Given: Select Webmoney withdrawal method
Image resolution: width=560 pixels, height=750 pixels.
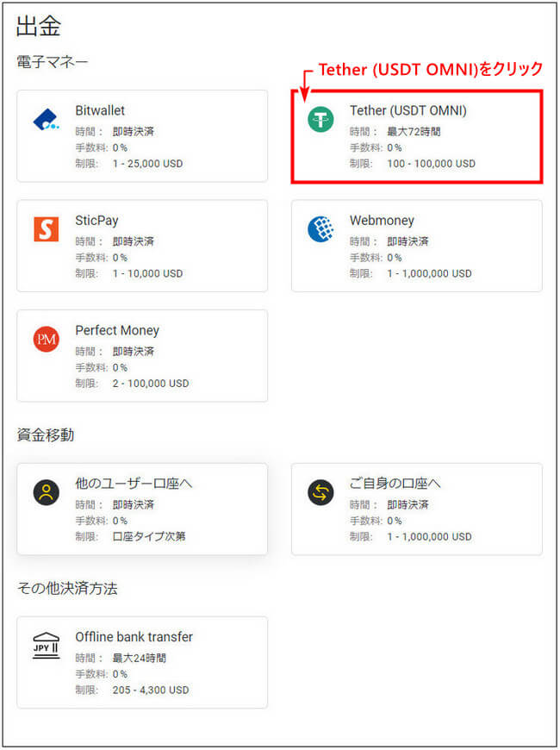Looking at the screenshot, I should (416, 246).
